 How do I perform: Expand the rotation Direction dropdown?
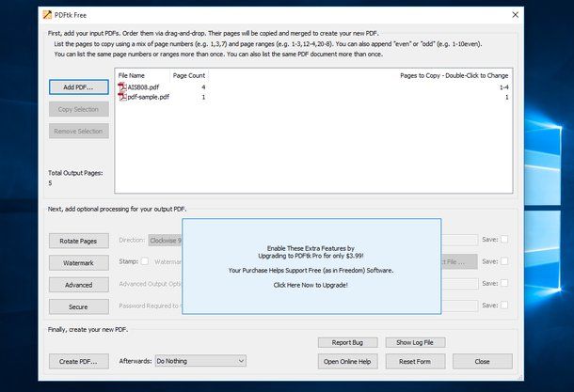click(166, 241)
